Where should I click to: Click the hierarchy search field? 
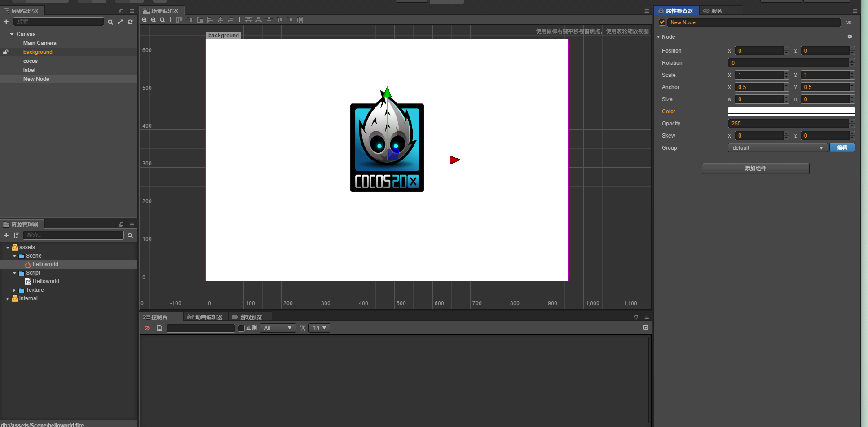[x=58, y=22]
